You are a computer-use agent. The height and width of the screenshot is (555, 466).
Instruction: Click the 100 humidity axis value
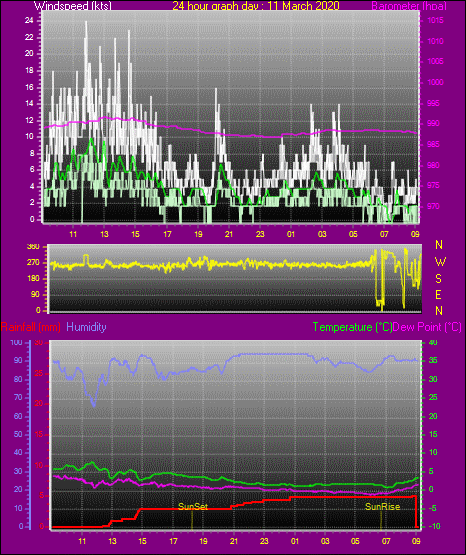(x=16, y=342)
